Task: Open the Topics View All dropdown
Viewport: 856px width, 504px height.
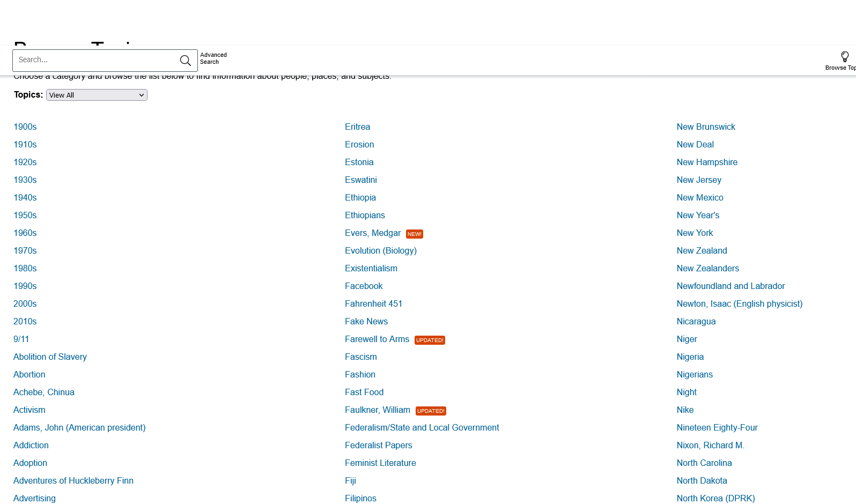Action: 97,95
